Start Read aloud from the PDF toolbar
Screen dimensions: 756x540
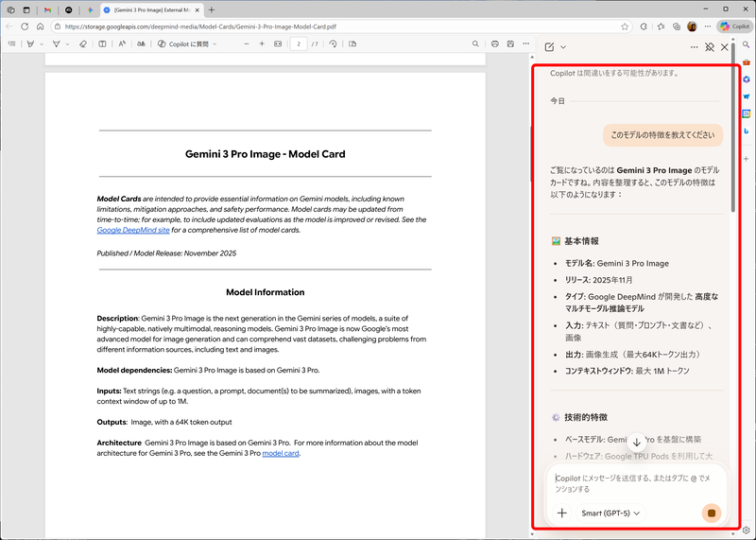pos(122,44)
